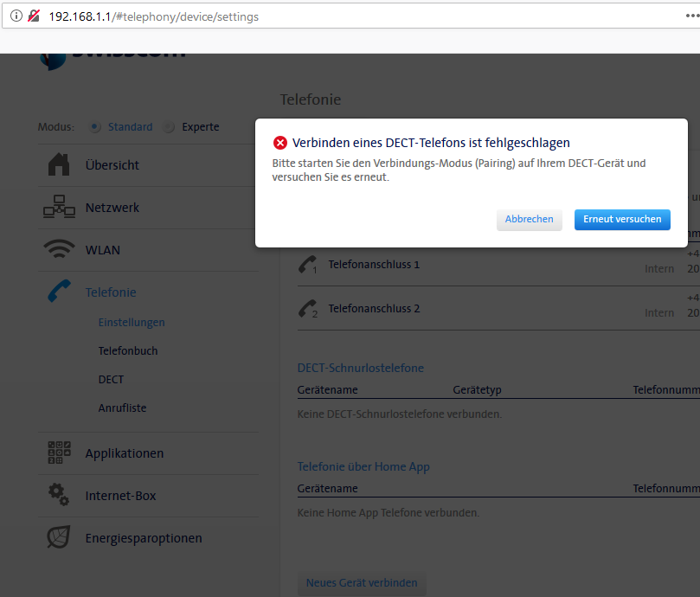Click the browser address bar
This screenshot has width=700, height=597.
coord(346,16)
